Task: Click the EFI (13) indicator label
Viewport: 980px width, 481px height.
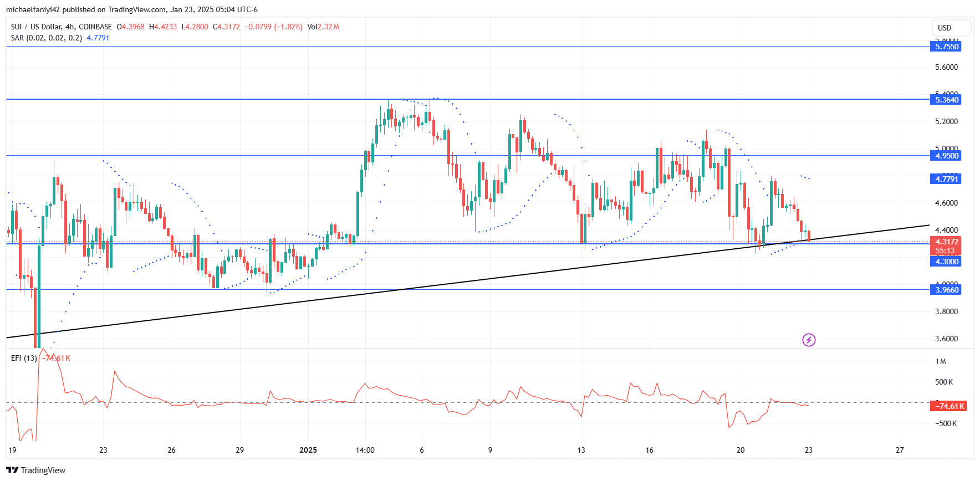Action: (24, 358)
